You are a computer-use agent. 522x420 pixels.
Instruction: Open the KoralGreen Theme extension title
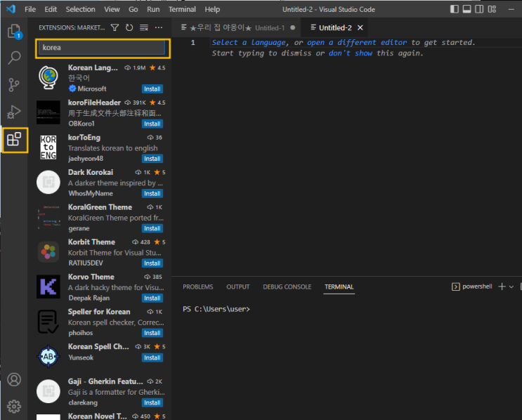(100, 207)
